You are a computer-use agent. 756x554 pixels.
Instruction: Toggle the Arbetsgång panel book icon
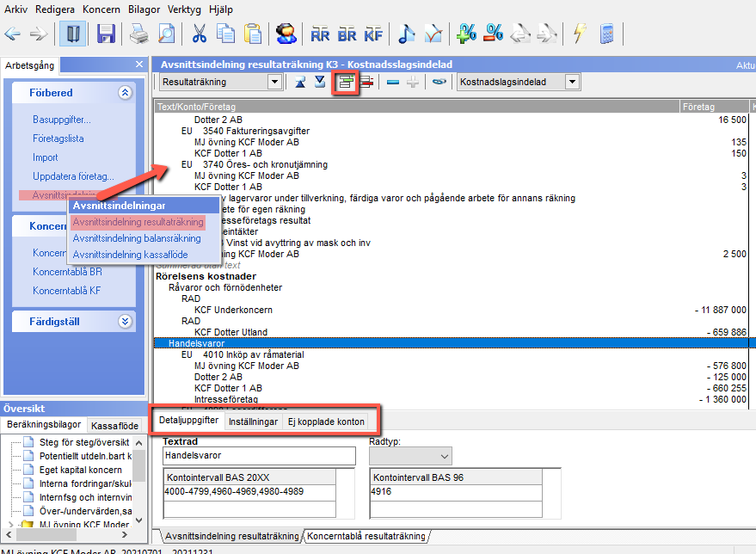coord(73,34)
